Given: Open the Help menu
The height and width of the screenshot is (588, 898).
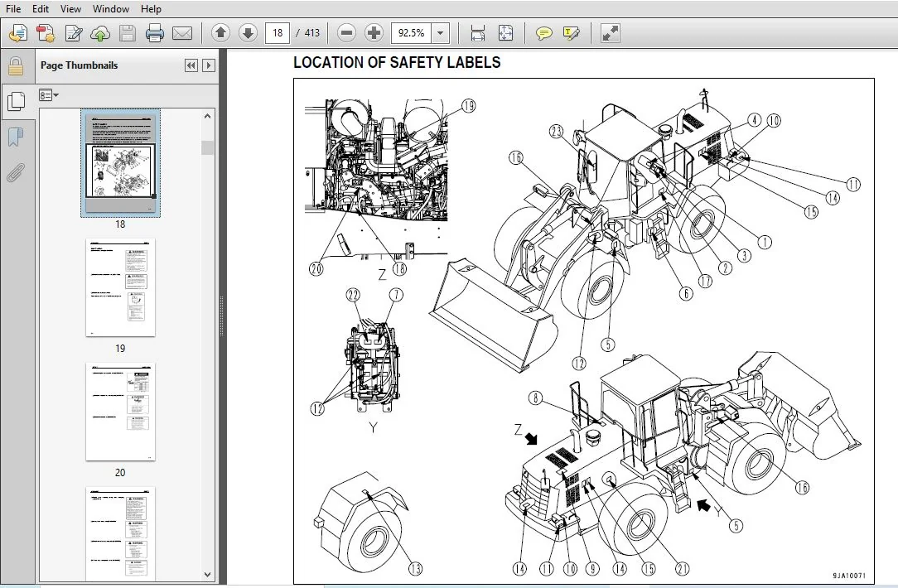Looking at the screenshot, I should 151,8.
